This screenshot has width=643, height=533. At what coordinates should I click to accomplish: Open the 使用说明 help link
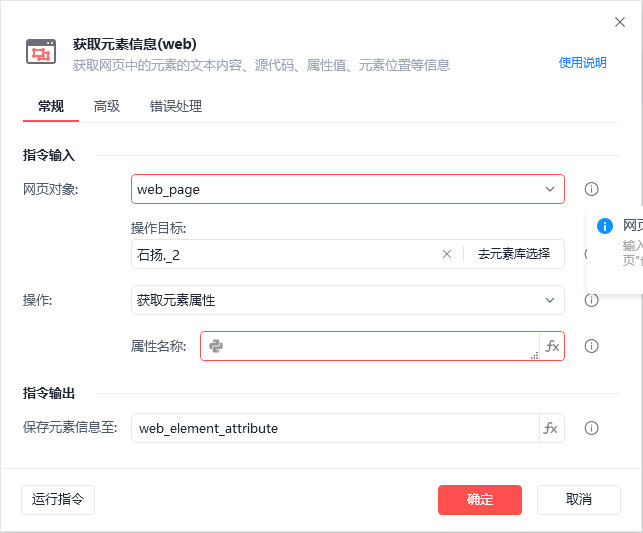(x=582, y=63)
